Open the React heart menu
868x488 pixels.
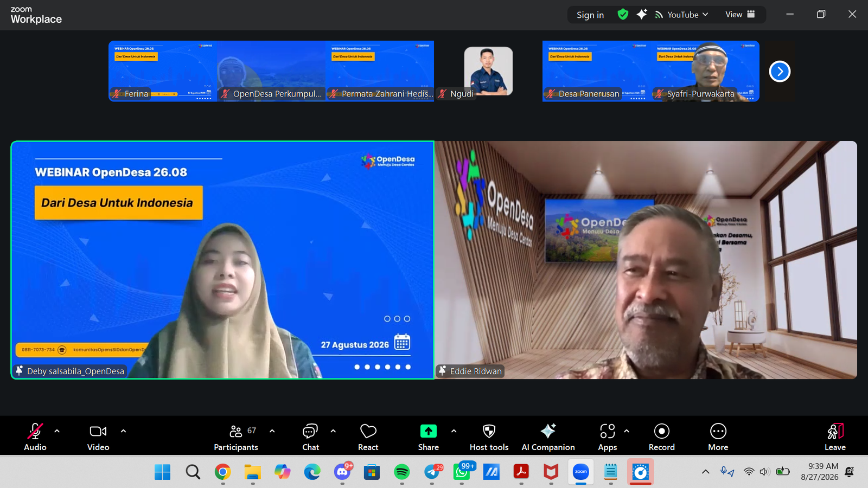[x=368, y=436]
